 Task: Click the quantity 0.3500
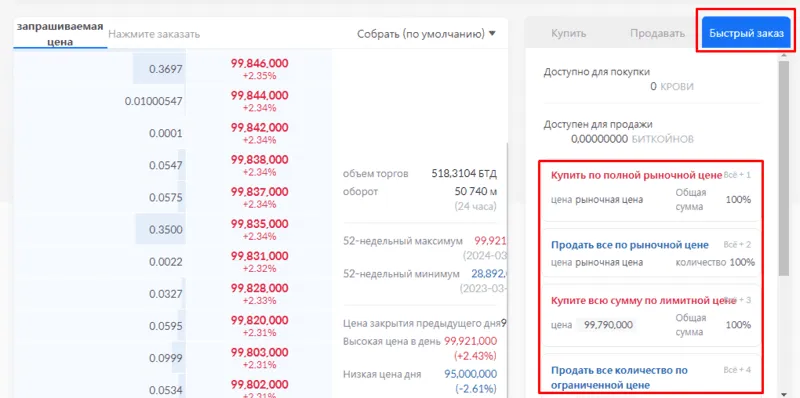(165, 230)
